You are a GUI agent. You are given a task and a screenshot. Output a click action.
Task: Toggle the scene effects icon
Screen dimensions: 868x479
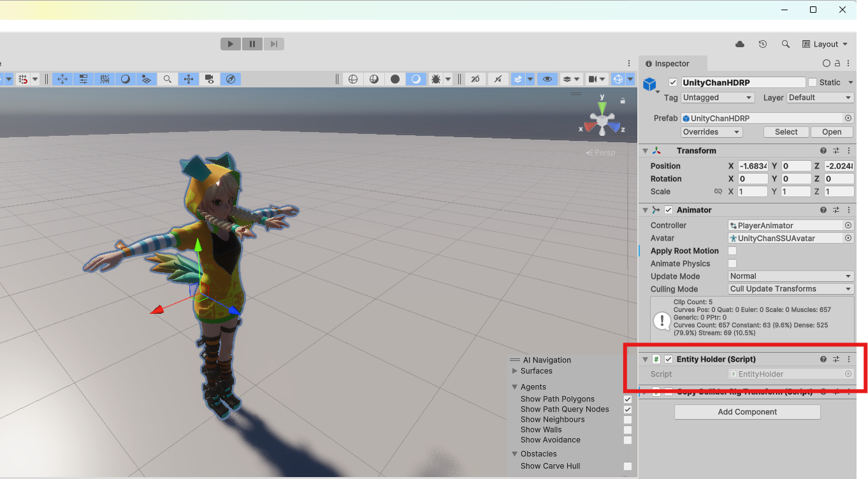pyautogui.click(x=518, y=79)
